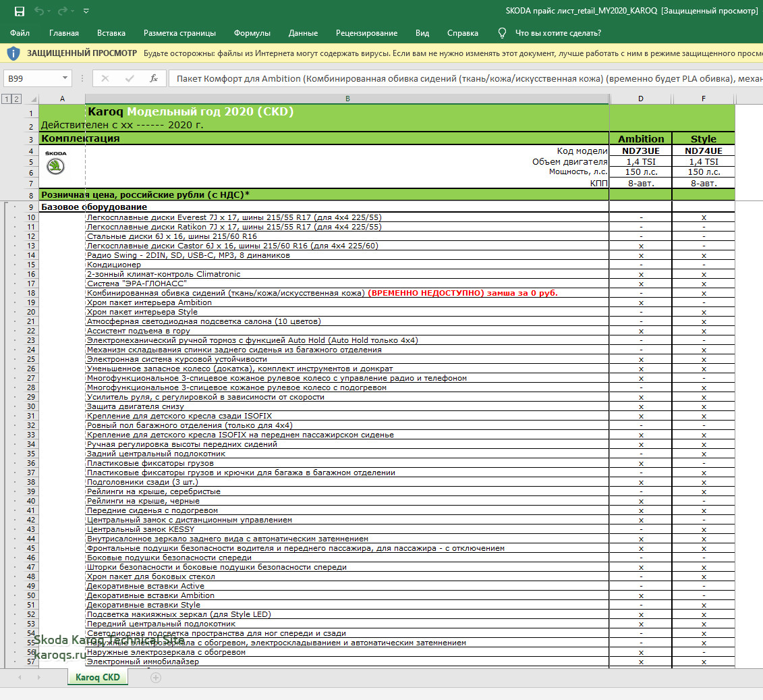
Task: Click the Undo arrow icon
Action: point(39,11)
